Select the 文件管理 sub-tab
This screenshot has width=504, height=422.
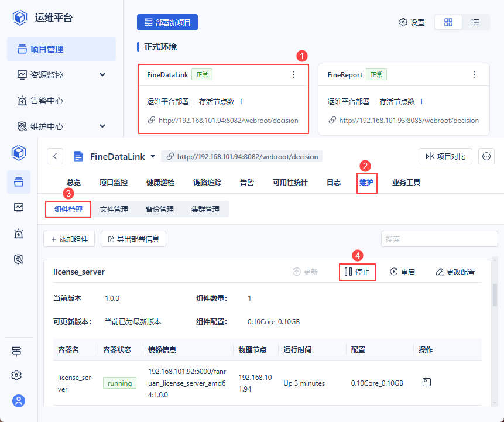(x=114, y=209)
